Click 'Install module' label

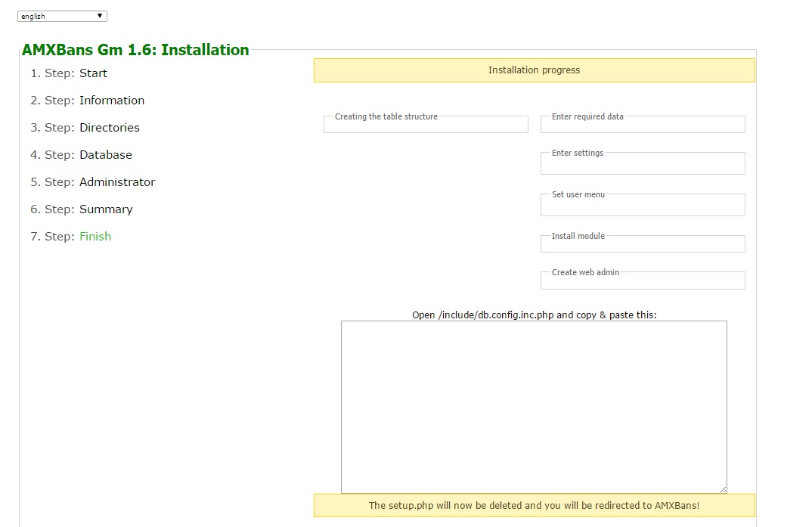tap(578, 236)
